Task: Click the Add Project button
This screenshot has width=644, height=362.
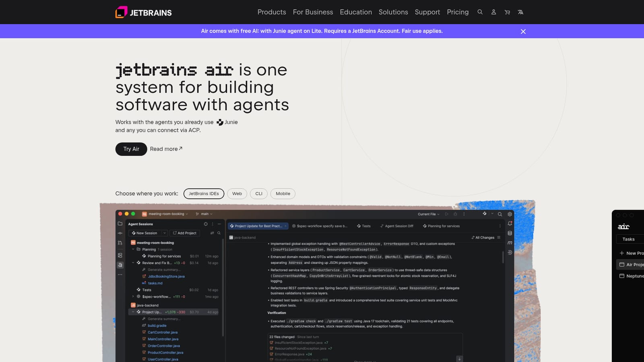Action: (x=185, y=233)
